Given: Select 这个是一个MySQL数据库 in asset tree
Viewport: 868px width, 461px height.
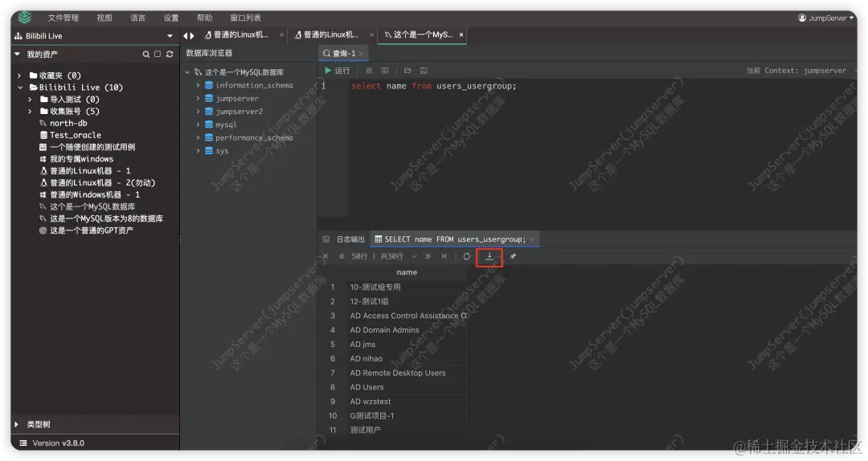Looking at the screenshot, I should (92, 206).
